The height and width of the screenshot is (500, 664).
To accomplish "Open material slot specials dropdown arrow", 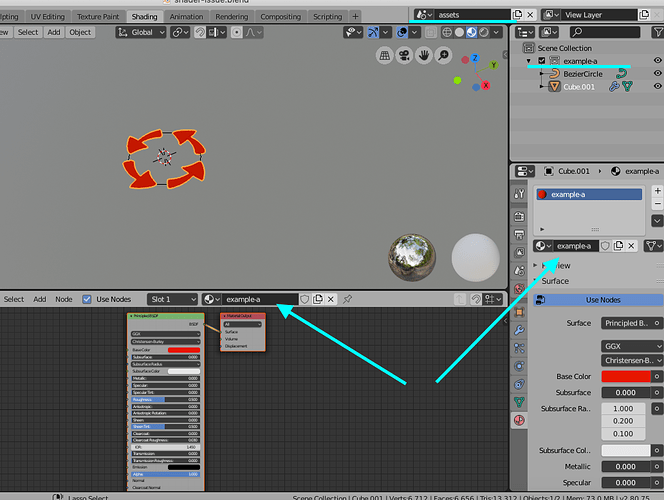I will click(657, 221).
